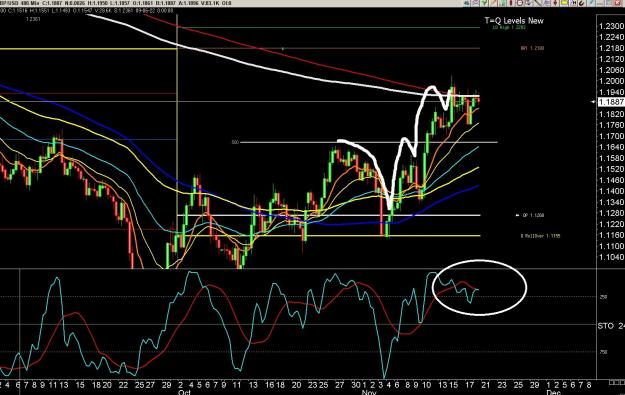The image size is (625, 395).
Task: Click the red X icon in the top toolbar
Action: (617, 3)
